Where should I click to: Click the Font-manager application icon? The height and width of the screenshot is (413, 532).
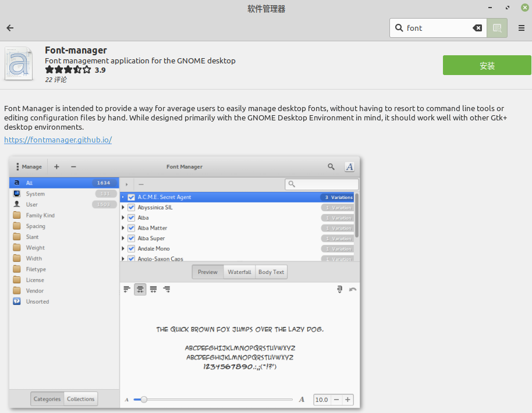[19, 64]
